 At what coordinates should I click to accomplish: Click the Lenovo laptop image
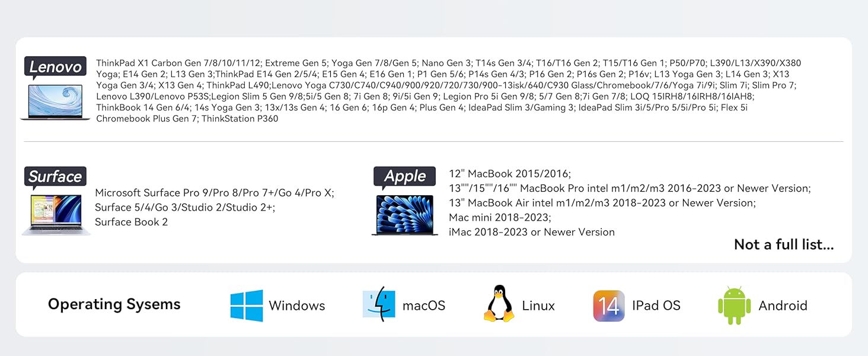[x=55, y=101]
